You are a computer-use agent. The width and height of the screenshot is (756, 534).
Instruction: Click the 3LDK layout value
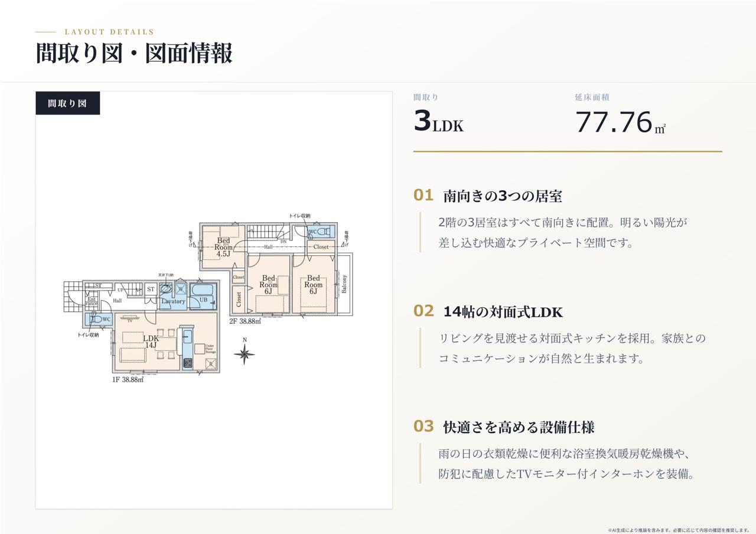point(438,122)
